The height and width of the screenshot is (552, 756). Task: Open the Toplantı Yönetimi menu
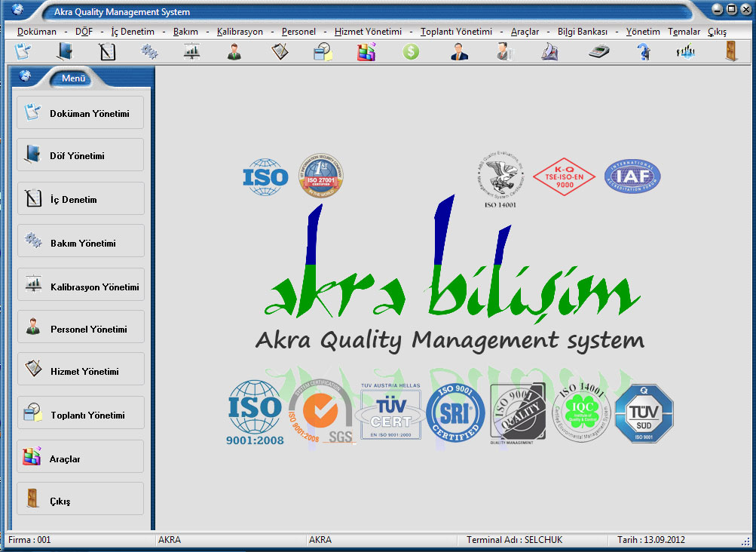coord(456,32)
